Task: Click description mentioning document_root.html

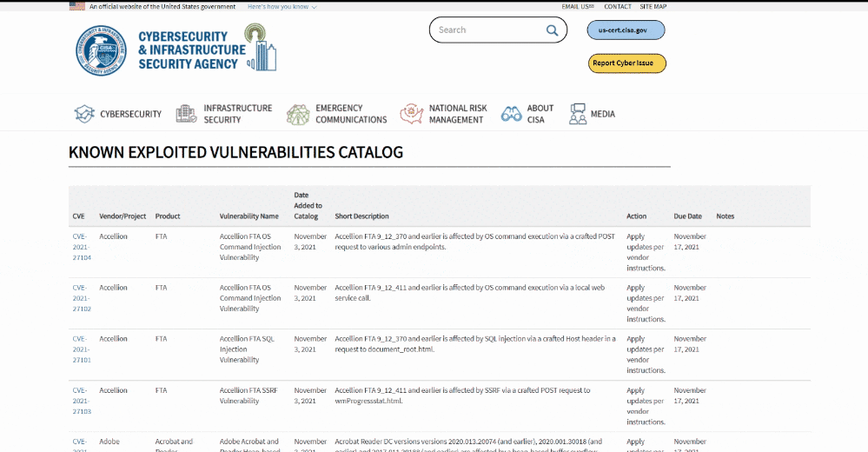Action: (x=475, y=344)
